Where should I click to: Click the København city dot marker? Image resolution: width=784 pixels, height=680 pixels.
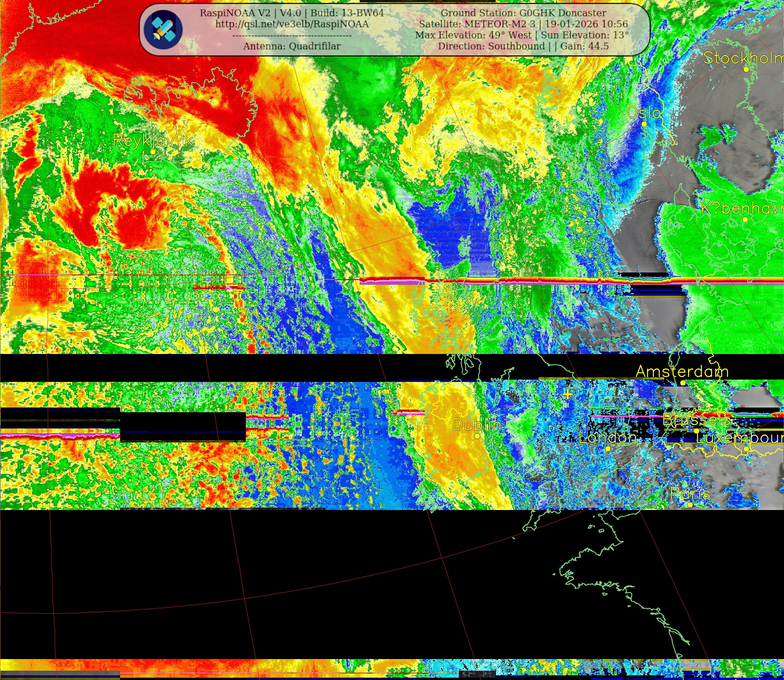(745, 219)
